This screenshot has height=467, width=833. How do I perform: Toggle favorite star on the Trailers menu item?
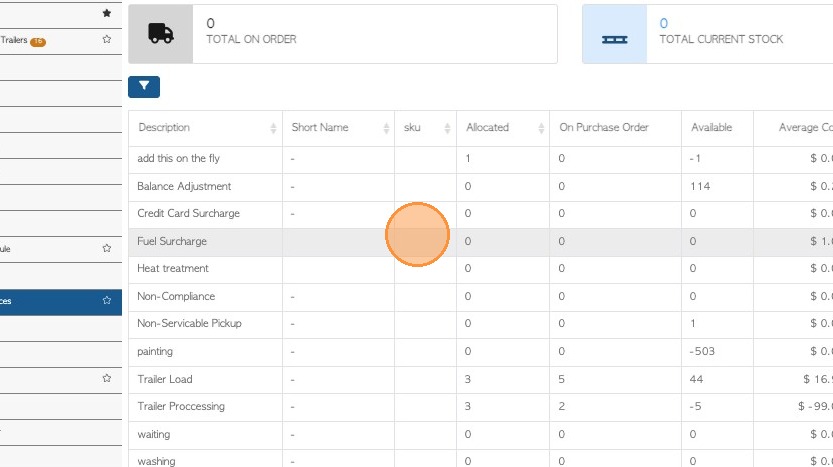coord(107,40)
